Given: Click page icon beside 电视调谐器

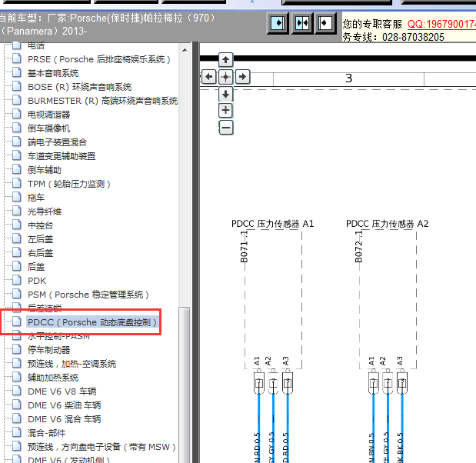Looking at the screenshot, I should tap(17, 114).
